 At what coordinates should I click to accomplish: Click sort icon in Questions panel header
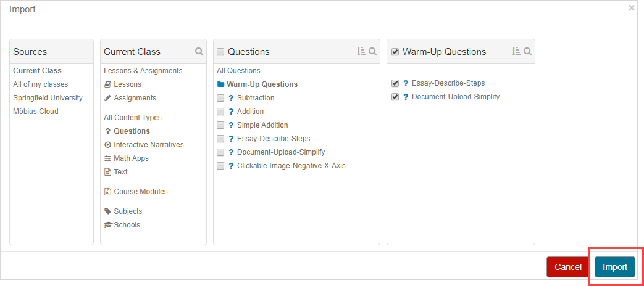pos(361,52)
